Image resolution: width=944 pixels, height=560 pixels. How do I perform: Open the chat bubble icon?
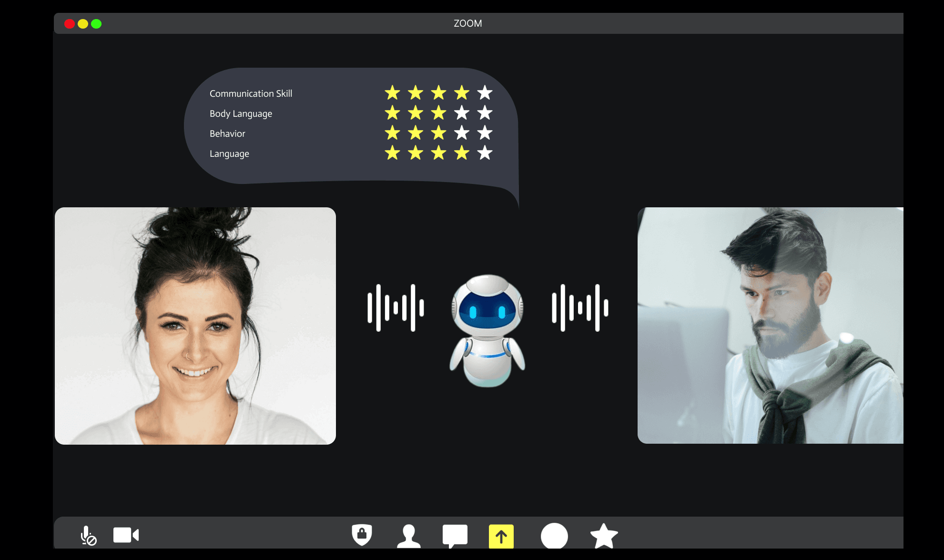(x=455, y=535)
